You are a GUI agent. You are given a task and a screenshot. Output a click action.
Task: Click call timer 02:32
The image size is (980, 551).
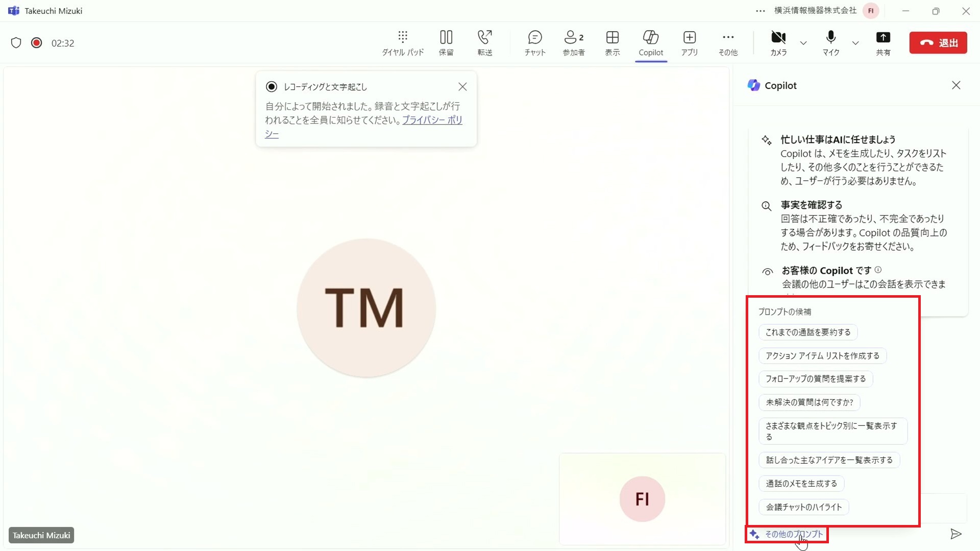click(x=63, y=43)
